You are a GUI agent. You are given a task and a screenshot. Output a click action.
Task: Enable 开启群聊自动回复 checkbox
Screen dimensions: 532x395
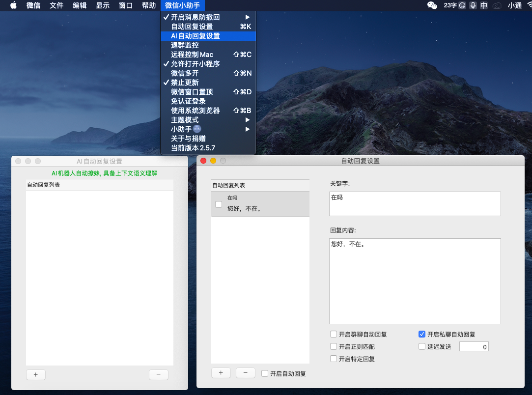[334, 334]
